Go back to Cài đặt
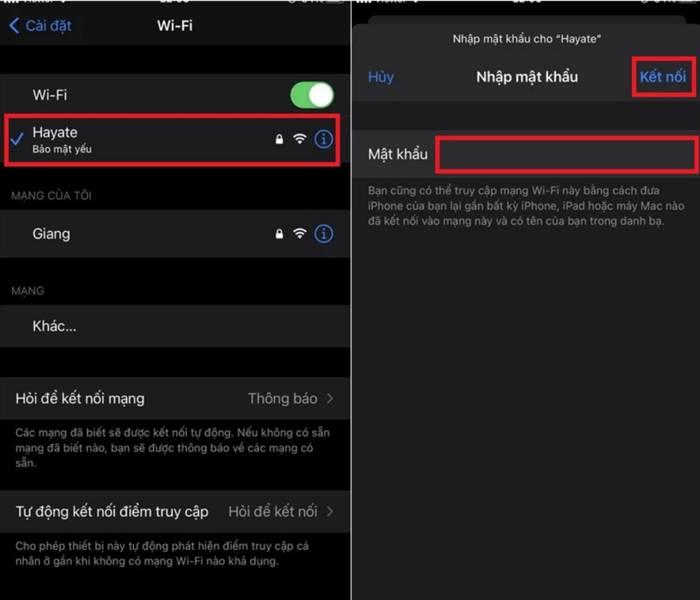700x600 pixels. [48, 26]
